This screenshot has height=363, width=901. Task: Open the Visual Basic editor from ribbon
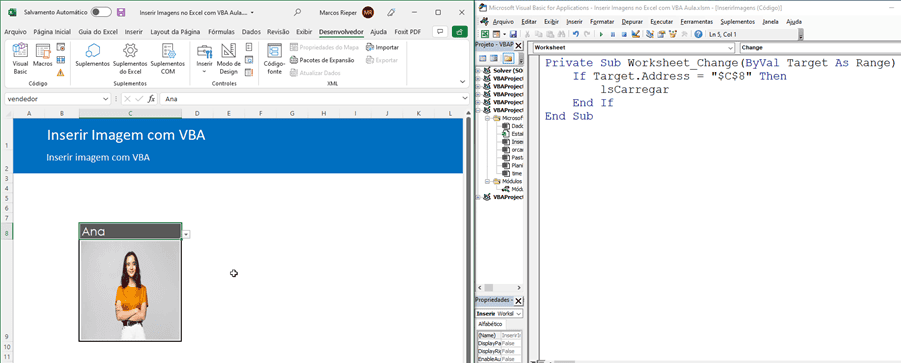[20, 60]
